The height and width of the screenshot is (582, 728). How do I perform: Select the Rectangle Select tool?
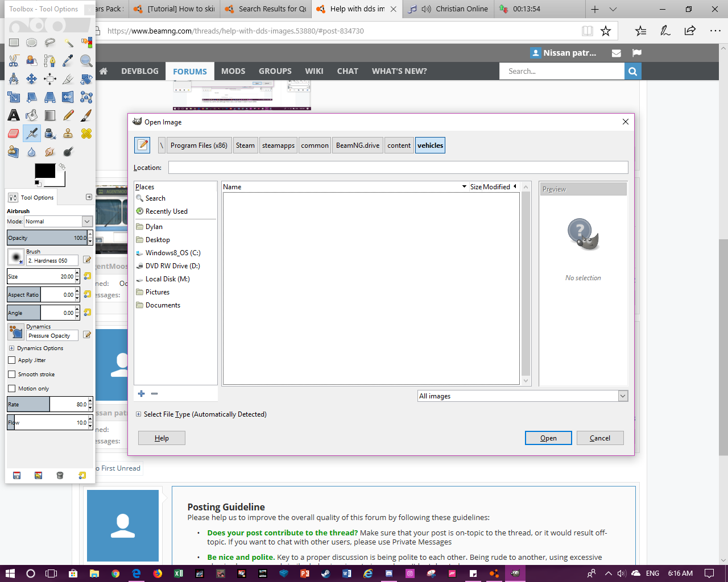(14, 43)
